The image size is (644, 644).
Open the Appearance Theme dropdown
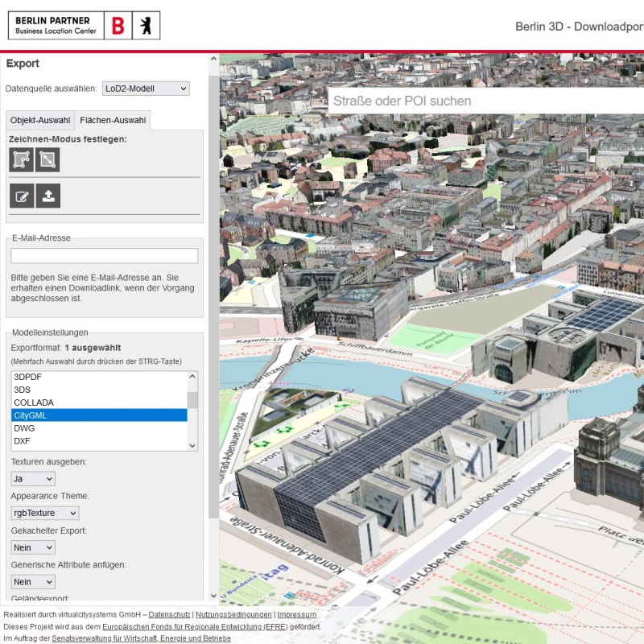coord(45,513)
